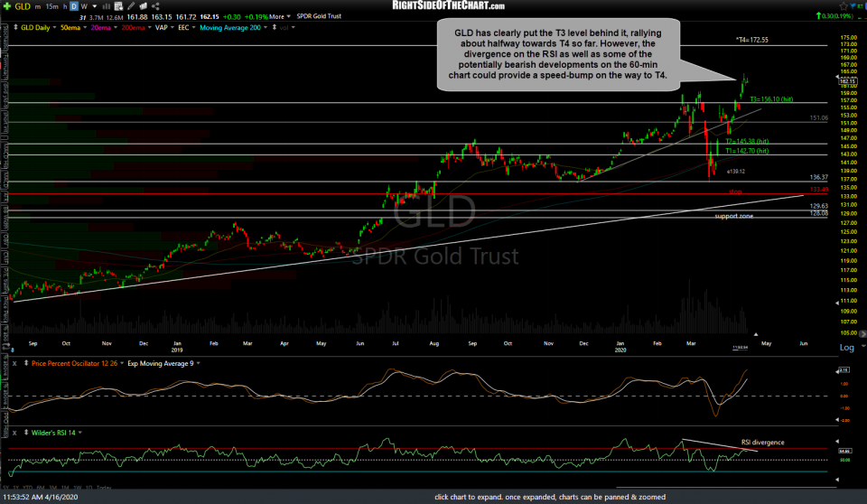Open the 50ema indicator dropdown
The image size is (867, 504).
click(85, 28)
